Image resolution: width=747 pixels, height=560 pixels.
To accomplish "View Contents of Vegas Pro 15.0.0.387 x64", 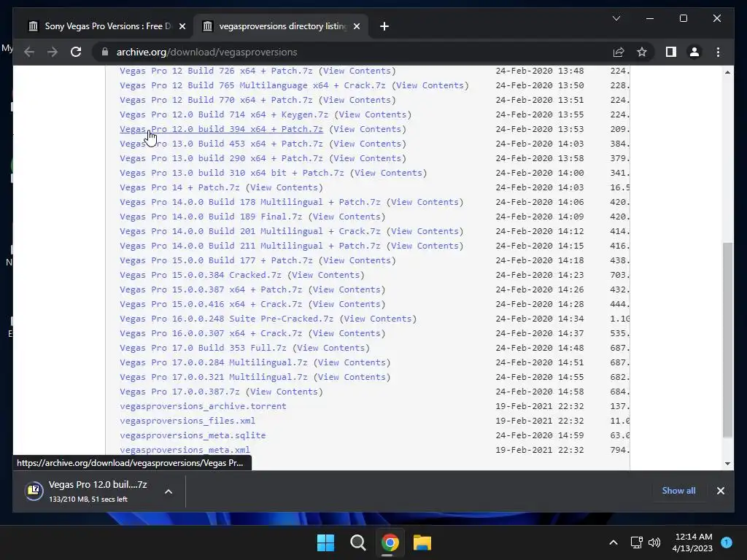I will [347, 289].
